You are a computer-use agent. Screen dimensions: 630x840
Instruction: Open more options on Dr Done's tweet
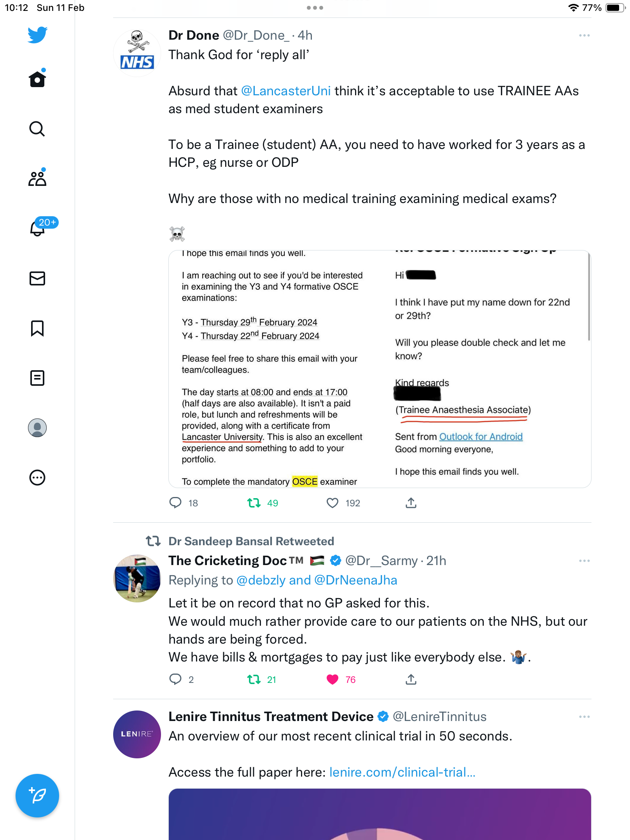click(x=584, y=35)
